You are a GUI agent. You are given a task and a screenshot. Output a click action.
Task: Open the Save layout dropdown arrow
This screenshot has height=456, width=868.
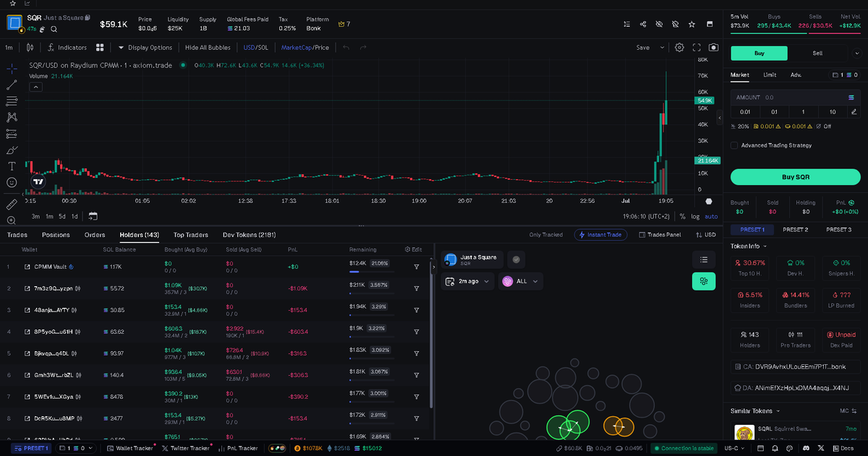pos(662,48)
